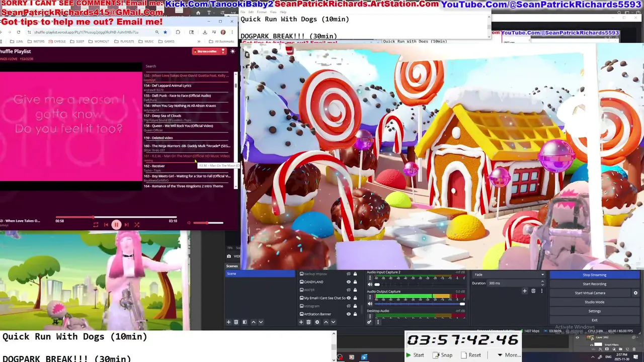
Task: Select the Scene item in Scenes list
Action: coord(260,274)
